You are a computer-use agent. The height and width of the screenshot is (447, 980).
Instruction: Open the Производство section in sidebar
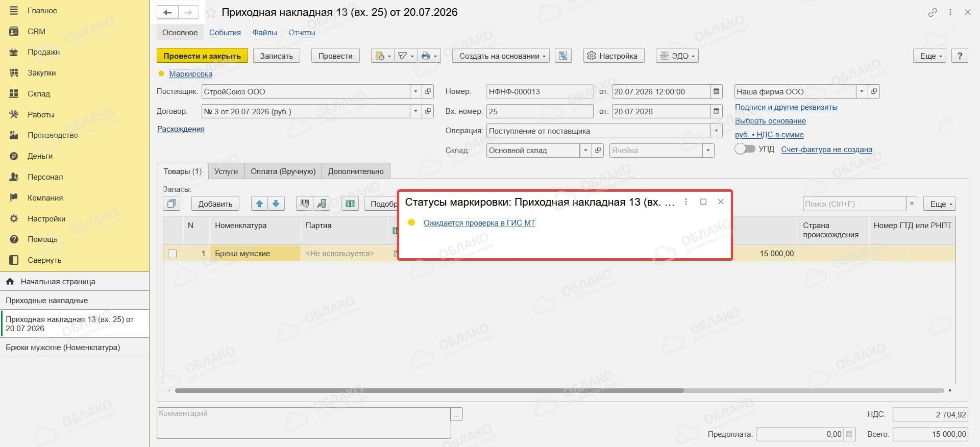pyautogui.click(x=53, y=135)
